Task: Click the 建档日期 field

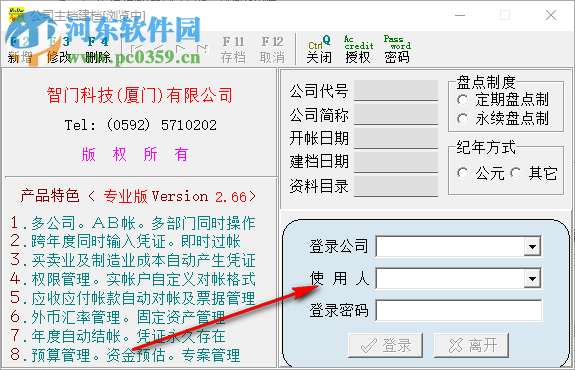Action: [396, 162]
